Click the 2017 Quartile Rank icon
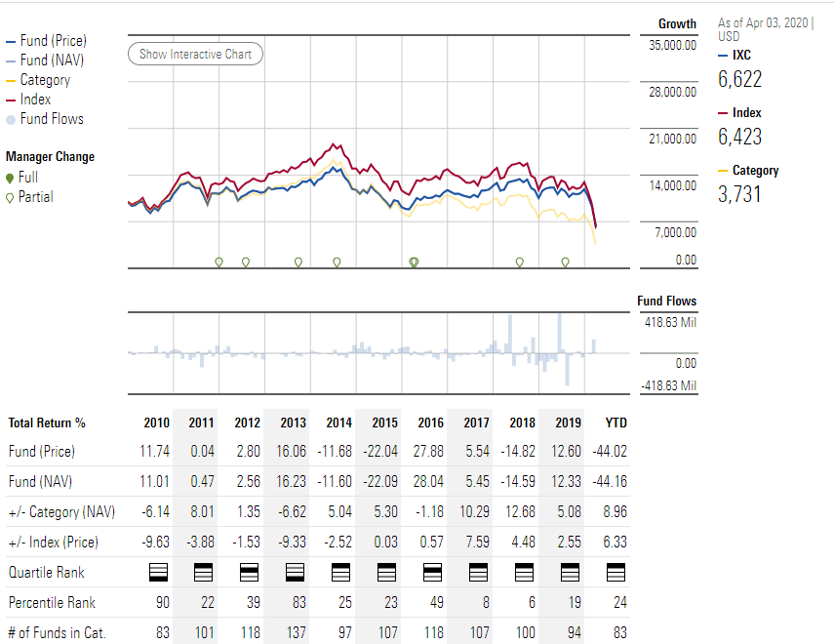Image resolution: width=834 pixels, height=644 pixels. 477,572
